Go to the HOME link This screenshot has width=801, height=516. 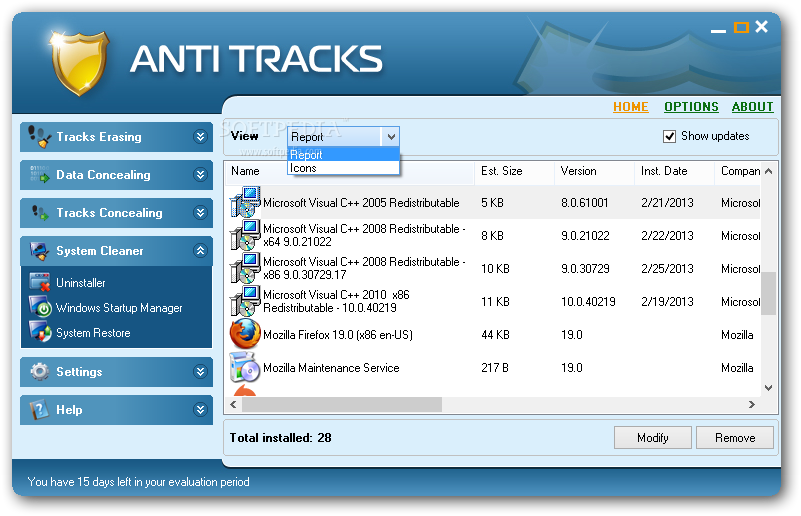coord(630,107)
